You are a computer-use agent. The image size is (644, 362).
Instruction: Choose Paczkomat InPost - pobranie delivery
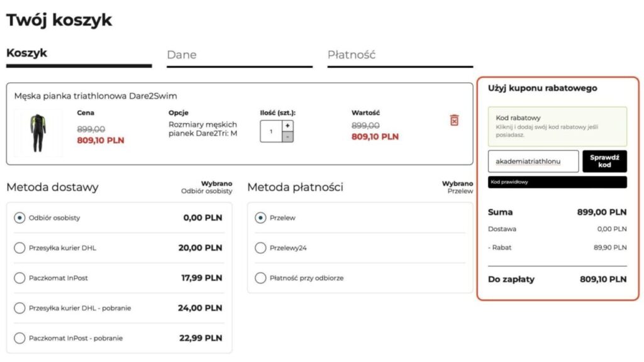click(x=19, y=338)
